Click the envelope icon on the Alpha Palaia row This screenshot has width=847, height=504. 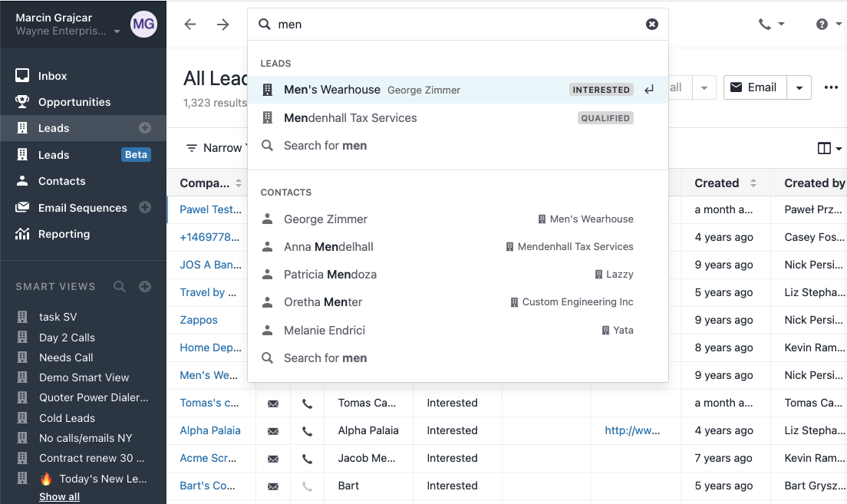tap(273, 430)
